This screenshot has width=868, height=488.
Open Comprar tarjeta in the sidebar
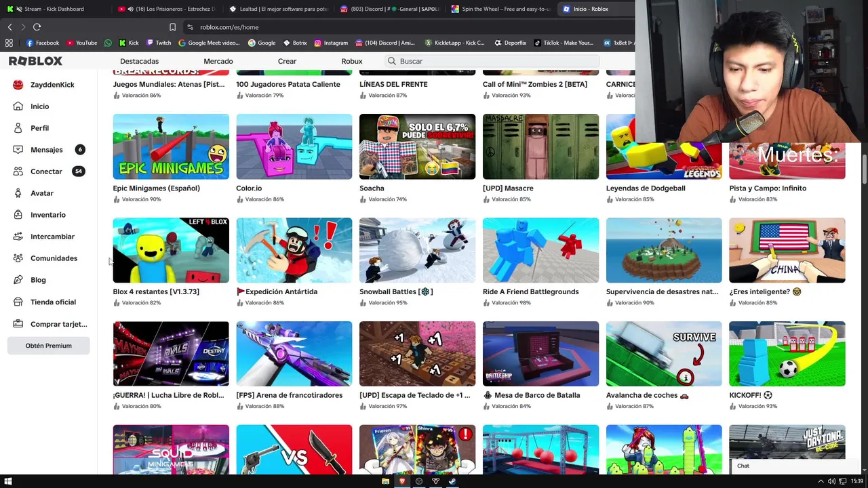point(58,324)
